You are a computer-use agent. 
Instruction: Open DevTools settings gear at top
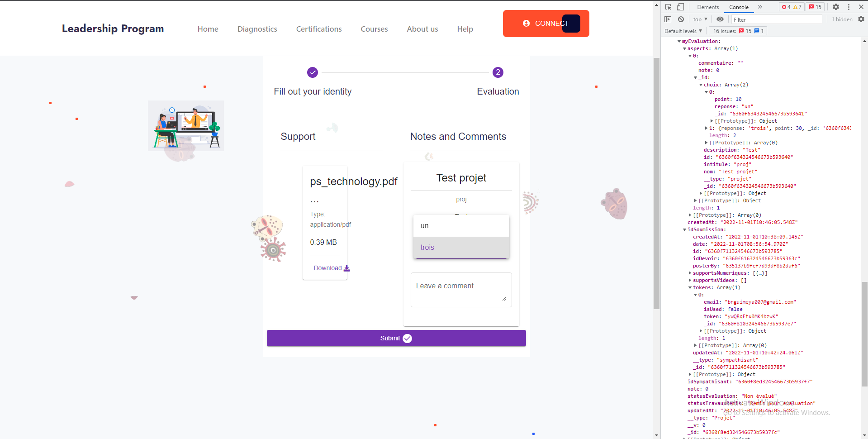(836, 7)
